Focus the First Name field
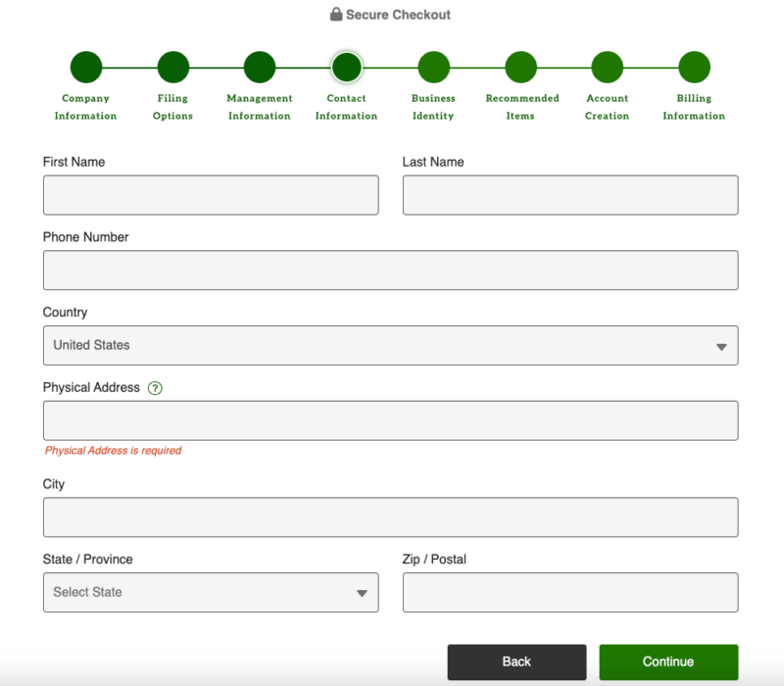 point(211,195)
